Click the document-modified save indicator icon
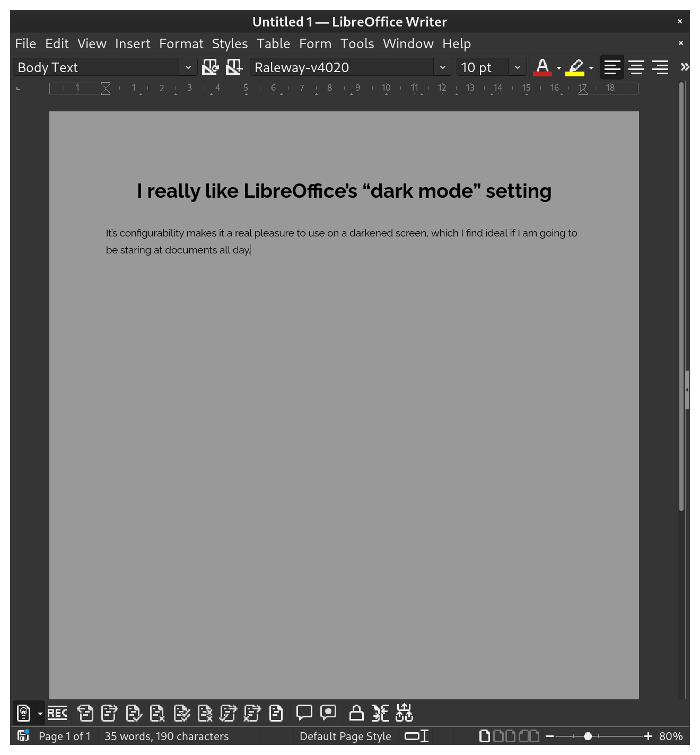Screen dimensions: 700x755 pyautogui.click(x=23, y=736)
